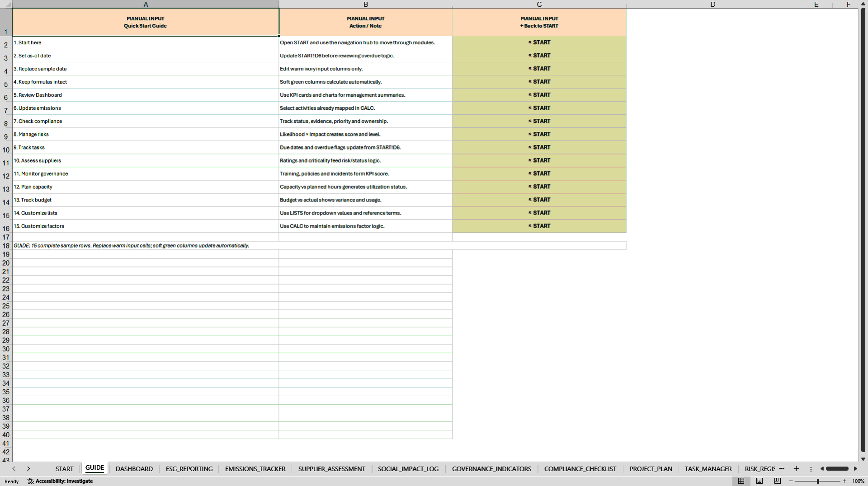
Task: Click the Back to START header cell
Action: tap(539, 22)
